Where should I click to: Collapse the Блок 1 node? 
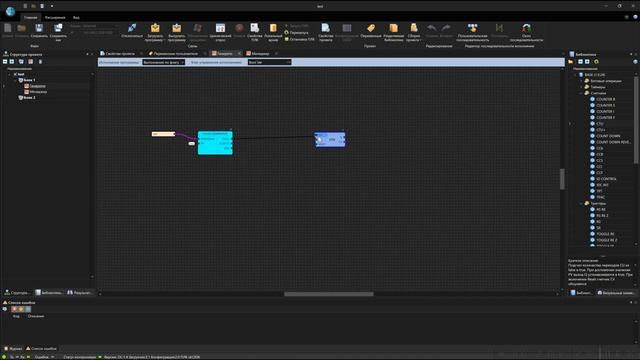point(16,80)
